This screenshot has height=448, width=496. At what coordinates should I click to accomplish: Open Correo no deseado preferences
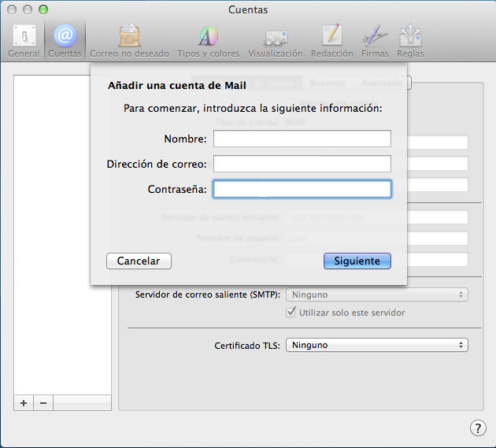[129, 41]
